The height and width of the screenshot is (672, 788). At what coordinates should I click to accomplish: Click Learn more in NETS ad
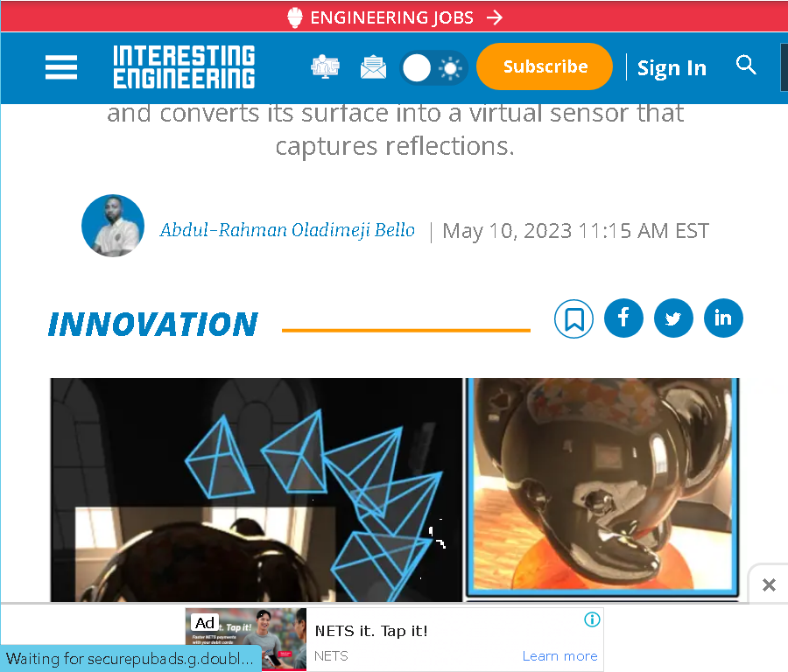click(559, 656)
